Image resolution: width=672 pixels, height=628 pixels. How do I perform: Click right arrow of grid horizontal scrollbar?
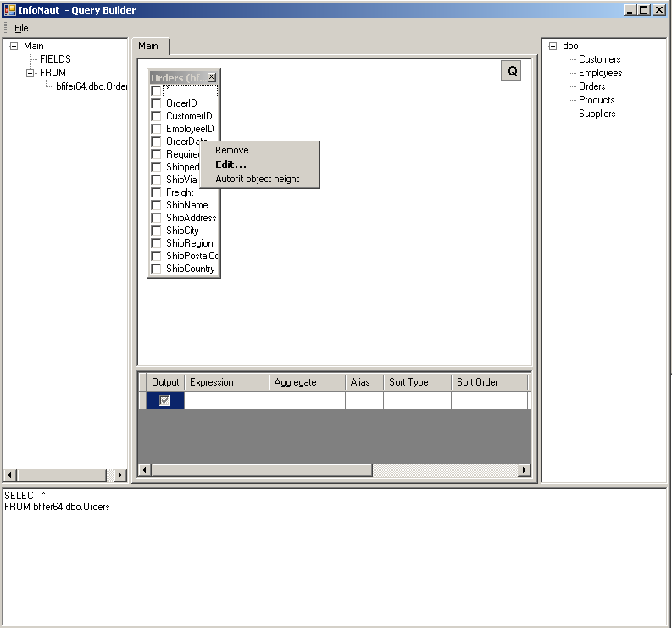tap(525, 470)
